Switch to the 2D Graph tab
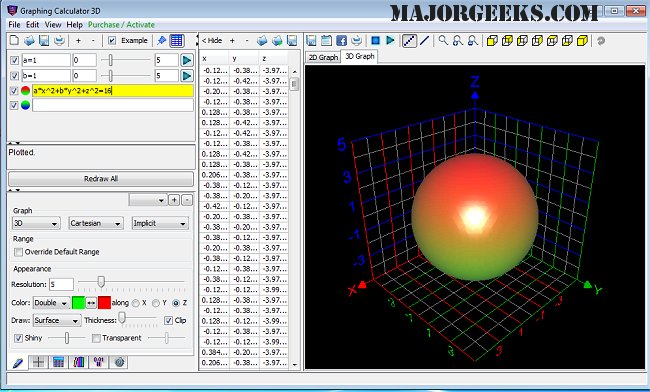The width and height of the screenshot is (650, 392). click(x=323, y=57)
